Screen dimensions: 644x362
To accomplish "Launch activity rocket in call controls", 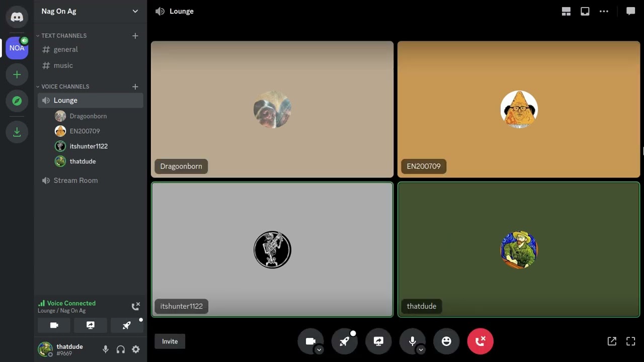I will (x=345, y=341).
